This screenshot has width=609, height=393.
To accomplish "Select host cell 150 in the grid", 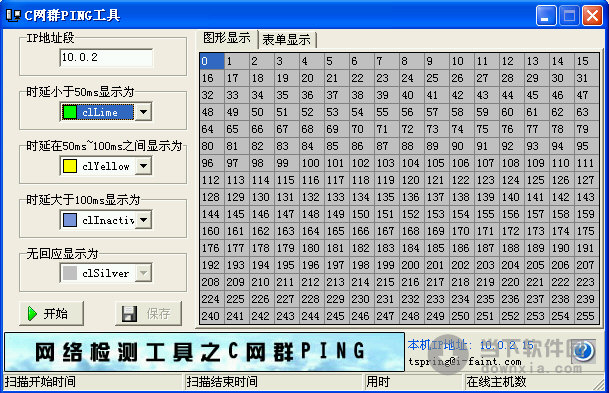I will click(362, 214).
